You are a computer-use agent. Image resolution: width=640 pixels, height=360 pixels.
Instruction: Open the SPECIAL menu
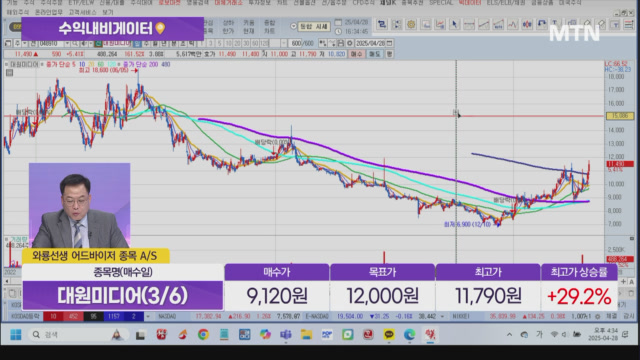click(x=441, y=2)
